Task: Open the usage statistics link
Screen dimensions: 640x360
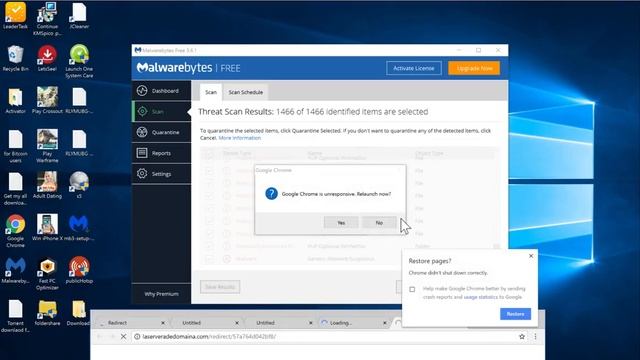Action: click(x=481, y=297)
